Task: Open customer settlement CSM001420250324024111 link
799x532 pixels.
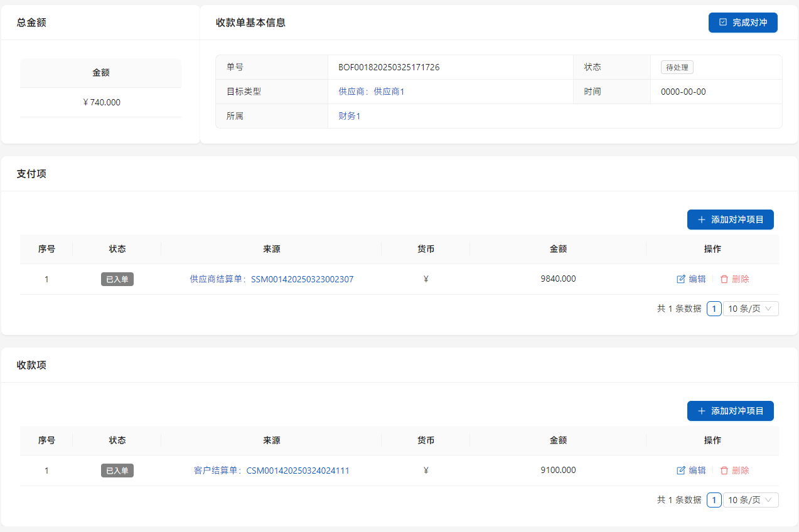Action: (271, 471)
